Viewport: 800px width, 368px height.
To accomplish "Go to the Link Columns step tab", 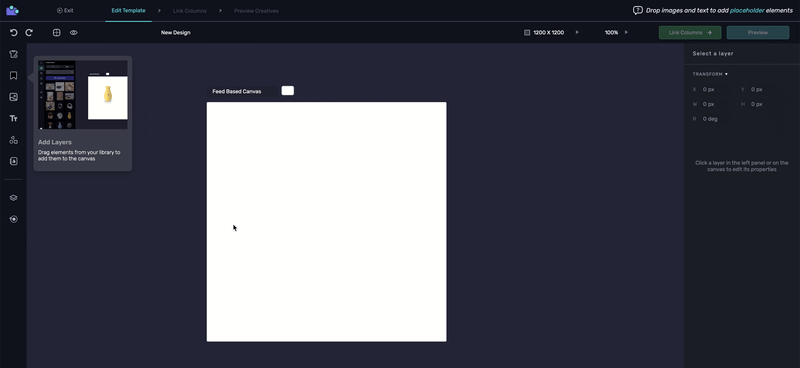I will tap(190, 11).
